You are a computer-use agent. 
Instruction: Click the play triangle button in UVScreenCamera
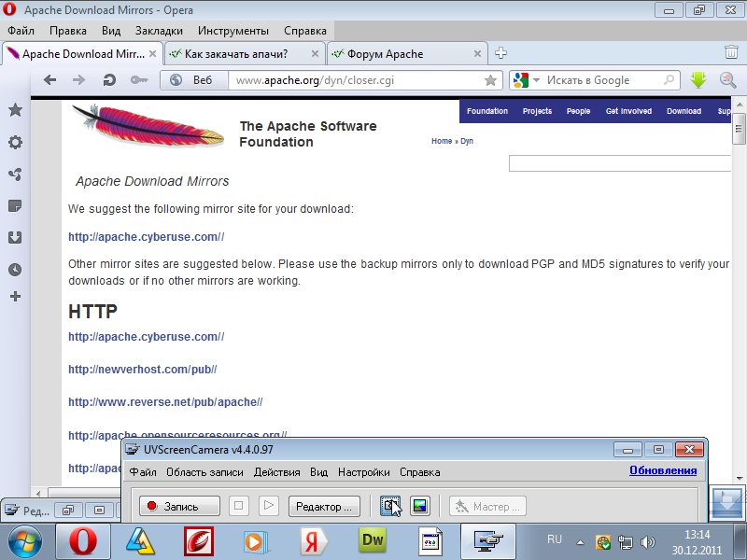tap(269, 506)
